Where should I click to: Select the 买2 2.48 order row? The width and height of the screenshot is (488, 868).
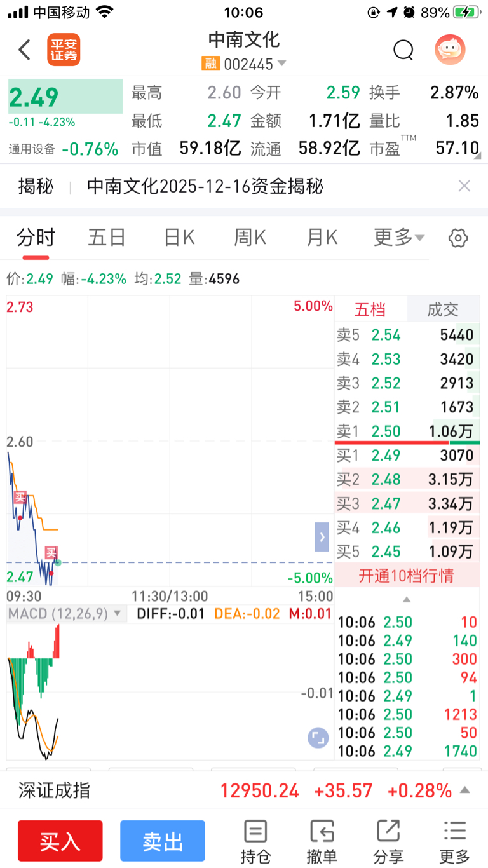pos(407,480)
